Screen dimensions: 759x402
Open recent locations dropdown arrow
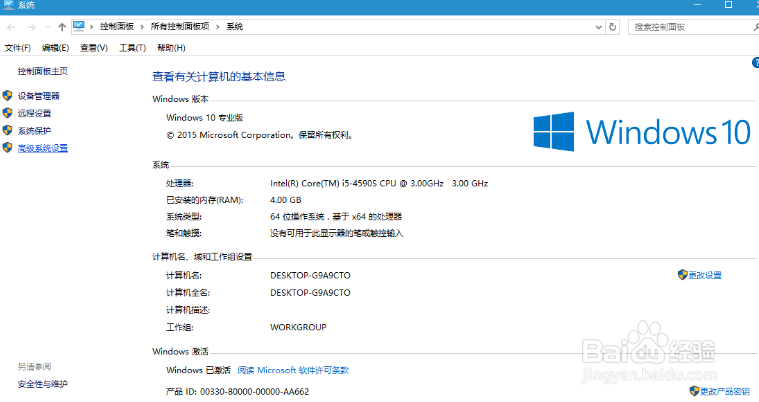coord(47,27)
